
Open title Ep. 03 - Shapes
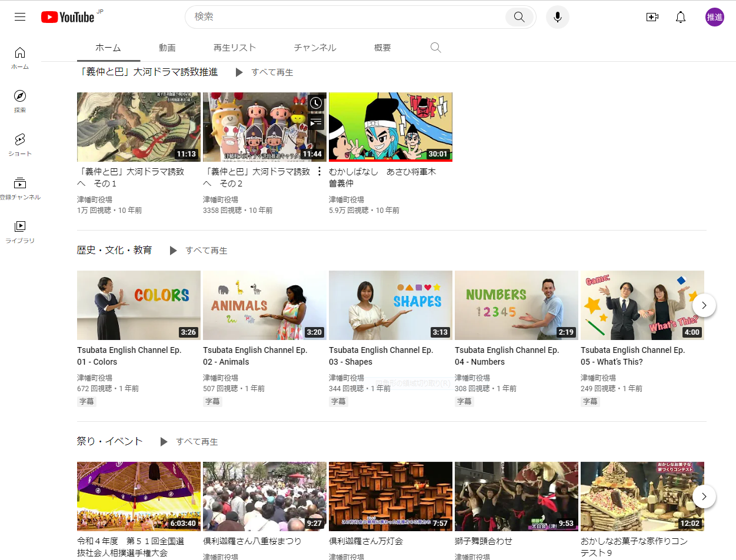point(381,356)
